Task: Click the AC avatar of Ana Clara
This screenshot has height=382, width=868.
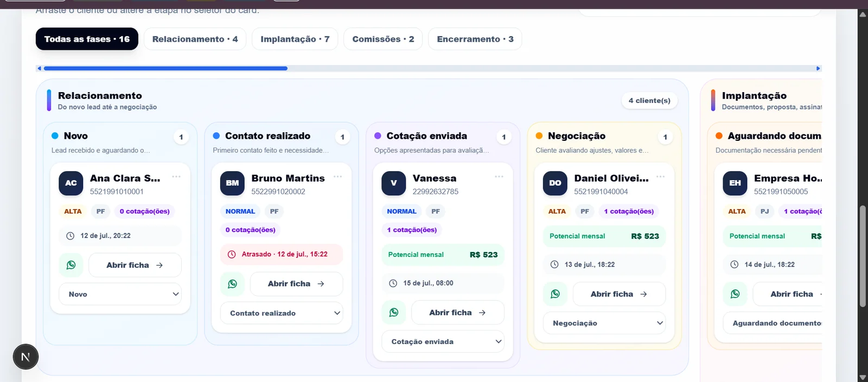Action: 71,183
